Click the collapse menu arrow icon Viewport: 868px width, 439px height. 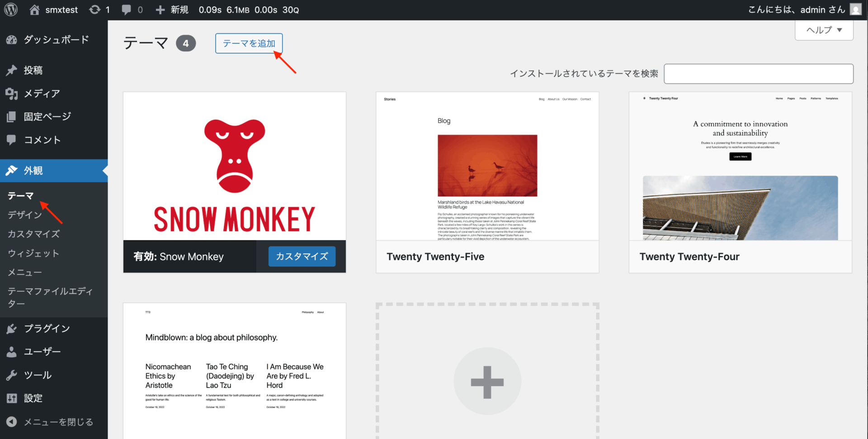click(12, 422)
